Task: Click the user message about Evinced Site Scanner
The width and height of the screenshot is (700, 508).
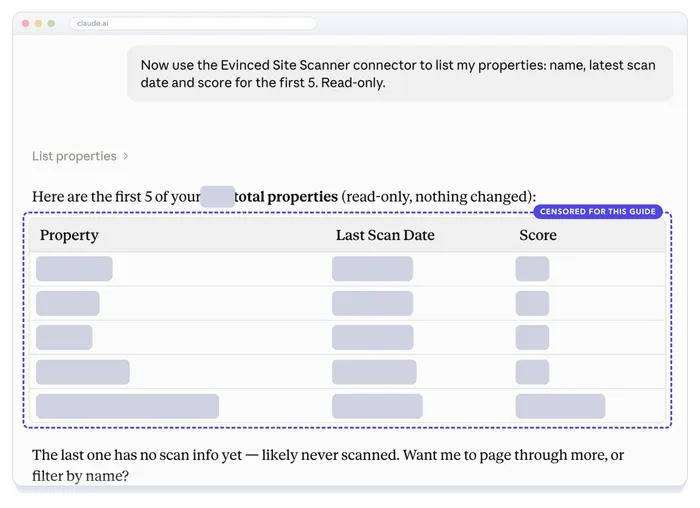Action: (x=400, y=74)
